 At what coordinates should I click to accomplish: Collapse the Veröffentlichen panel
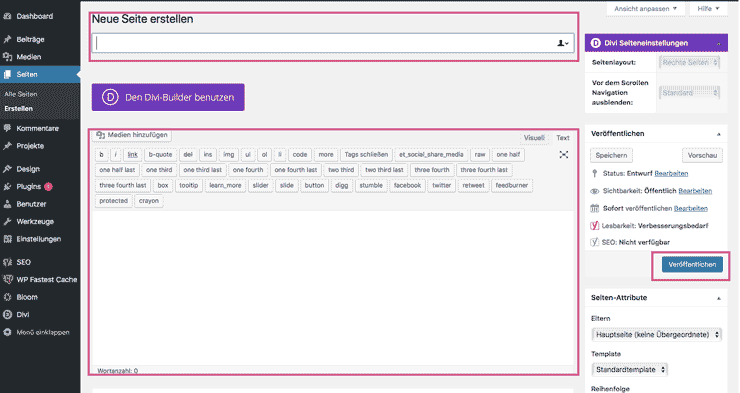(719, 134)
